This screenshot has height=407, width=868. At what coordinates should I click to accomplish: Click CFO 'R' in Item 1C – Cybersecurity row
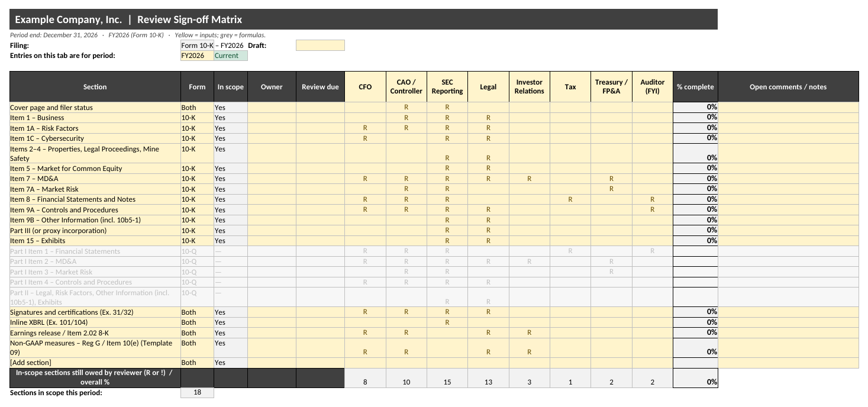click(x=365, y=138)
